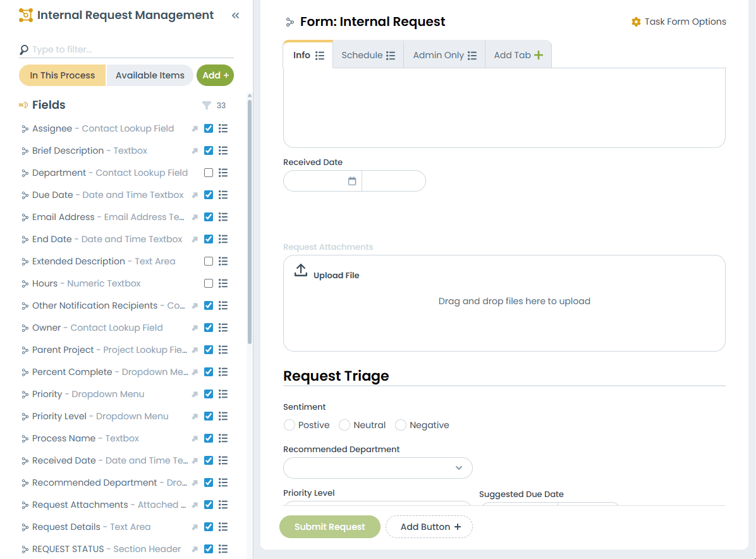This screenshot has width=756, height=559.
Task: Check the Department field checkbox
Action: pyautogui.click(x=209, y=173)
